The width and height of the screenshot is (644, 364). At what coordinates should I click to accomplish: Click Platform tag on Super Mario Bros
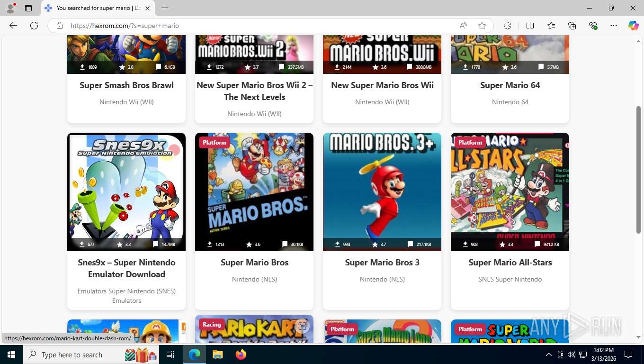coord(215,142)
